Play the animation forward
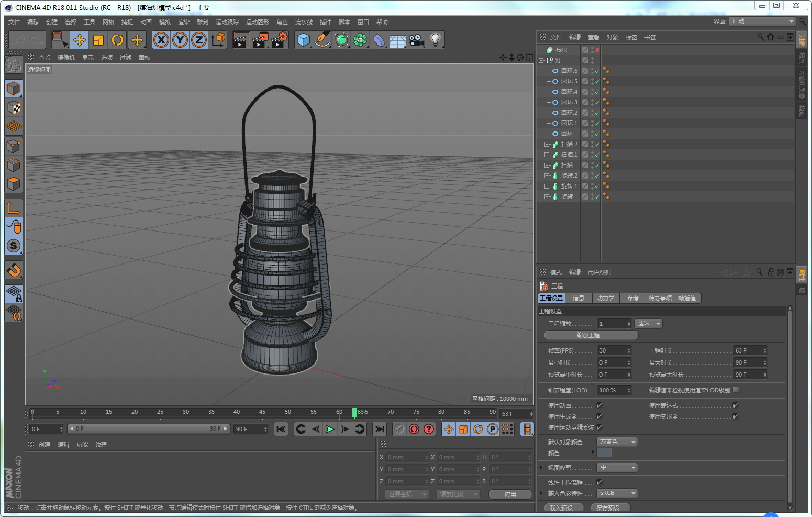This screenshot has width=812, height=517. pyautogui.click(x=330, y=429)
